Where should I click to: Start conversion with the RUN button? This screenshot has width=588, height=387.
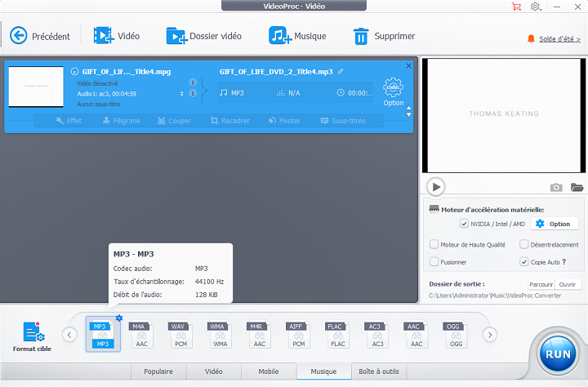[558, 354]
